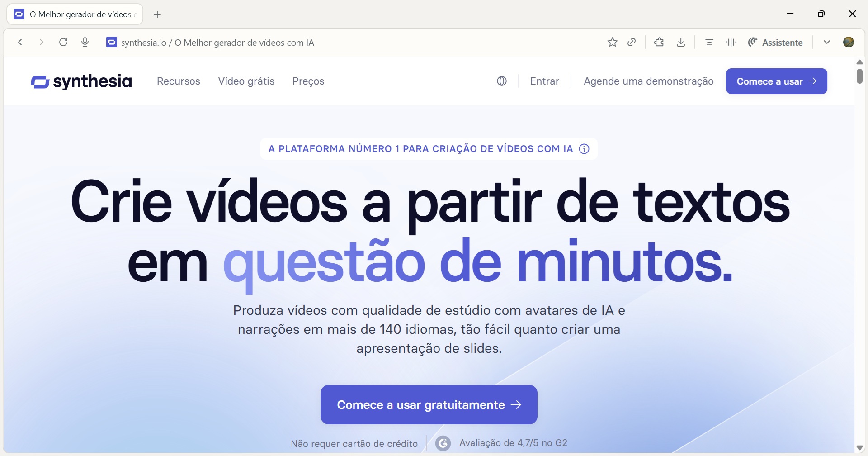Click the bookmark star icon

pos(612,42)
